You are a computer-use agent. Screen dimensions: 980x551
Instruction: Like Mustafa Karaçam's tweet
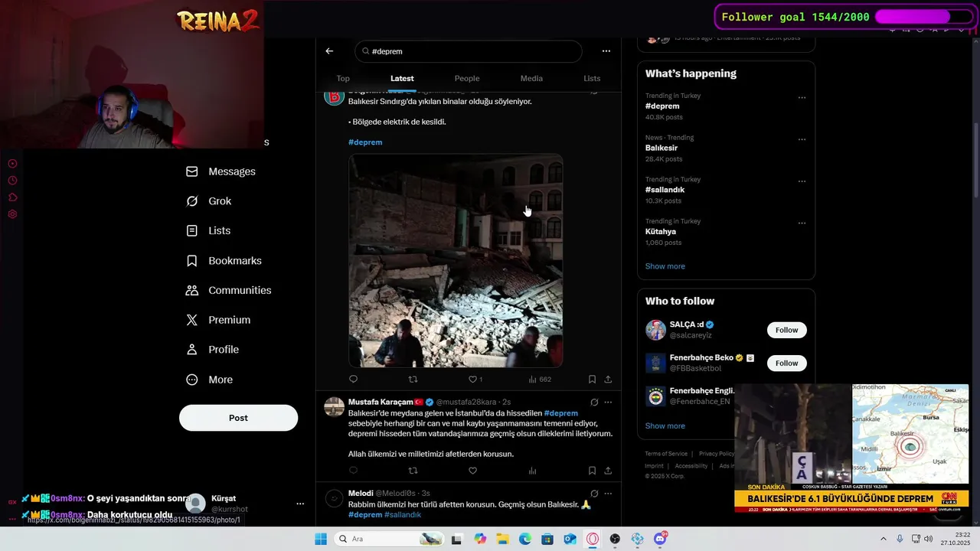click(x=472, y=471)
